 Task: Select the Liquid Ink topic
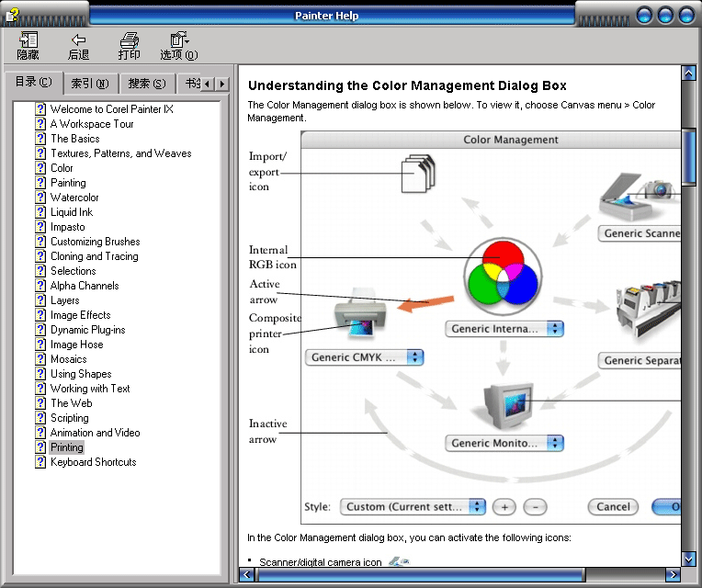pos(72,212)
